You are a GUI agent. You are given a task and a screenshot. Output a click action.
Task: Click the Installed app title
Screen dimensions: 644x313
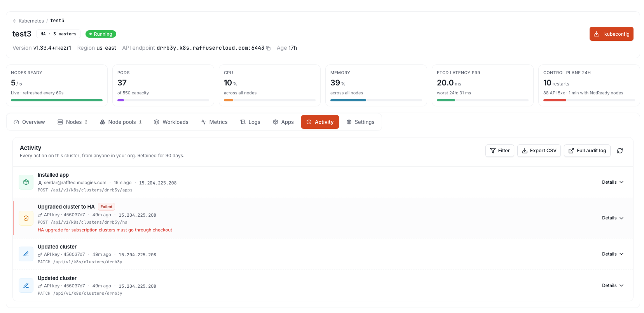click(53, 175)
